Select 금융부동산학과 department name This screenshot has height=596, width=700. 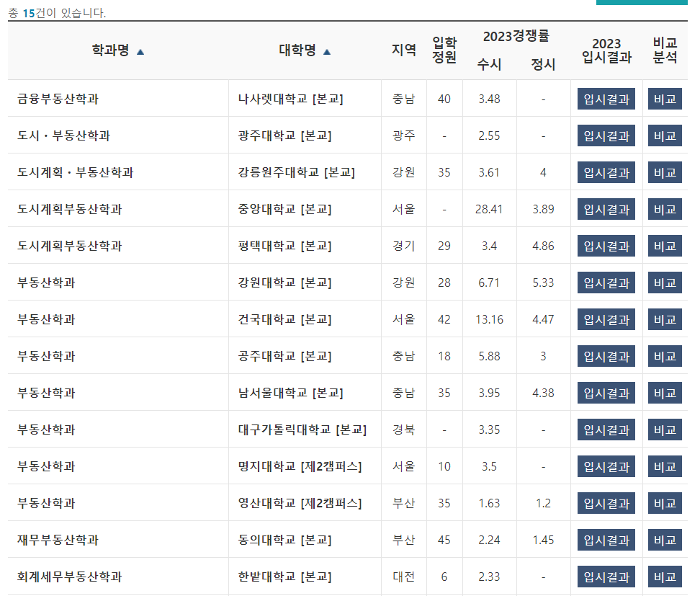(58, 99)
